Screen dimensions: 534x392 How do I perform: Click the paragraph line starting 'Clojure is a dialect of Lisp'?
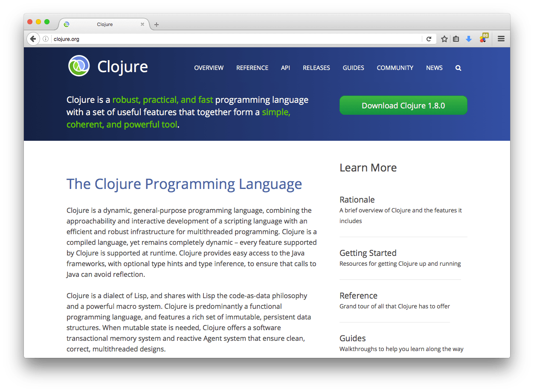coord(187,296)
